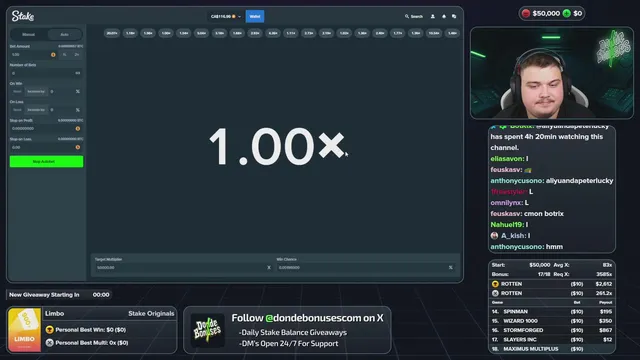Halve the bet with the ½ button
Screen dimensions: 640x360
(64, 54)
